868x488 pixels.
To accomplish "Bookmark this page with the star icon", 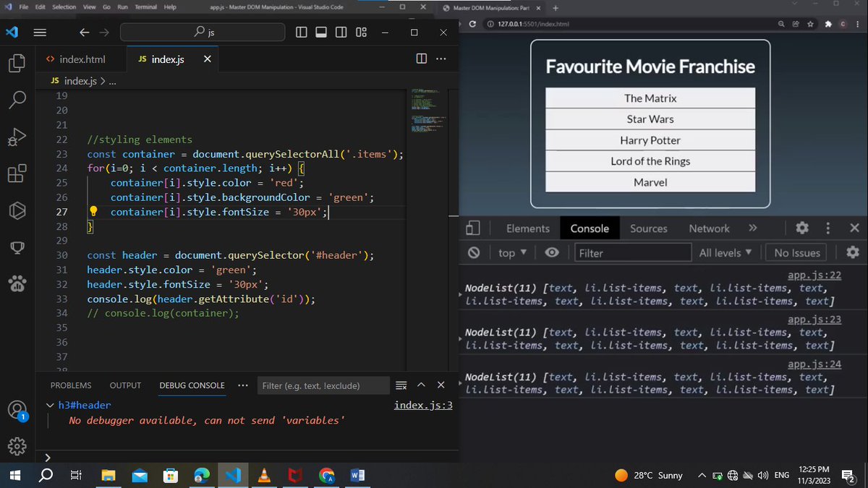I will [x=810, y=24].
